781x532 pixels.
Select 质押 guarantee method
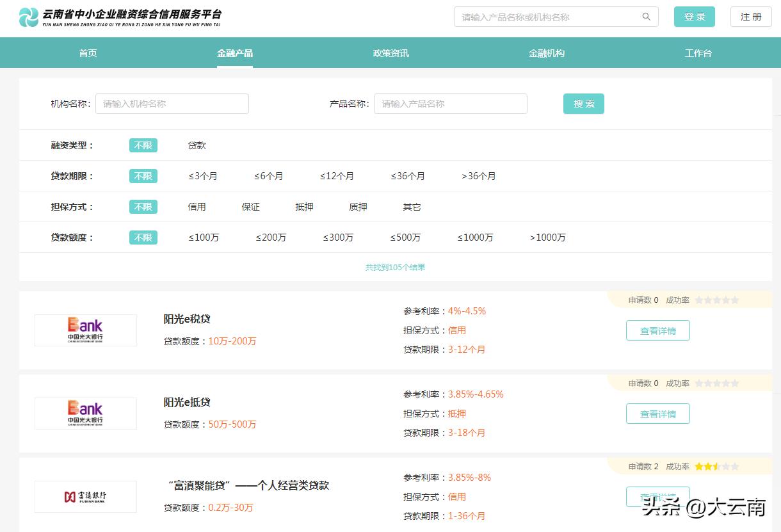tap(358, 207)
